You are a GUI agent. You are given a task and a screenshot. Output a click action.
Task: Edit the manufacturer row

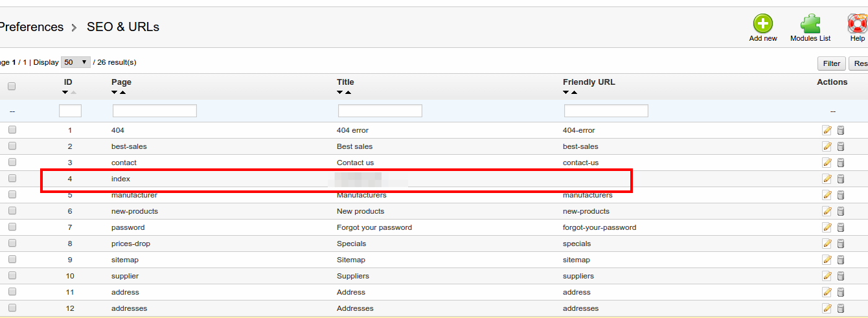[827, 195]
